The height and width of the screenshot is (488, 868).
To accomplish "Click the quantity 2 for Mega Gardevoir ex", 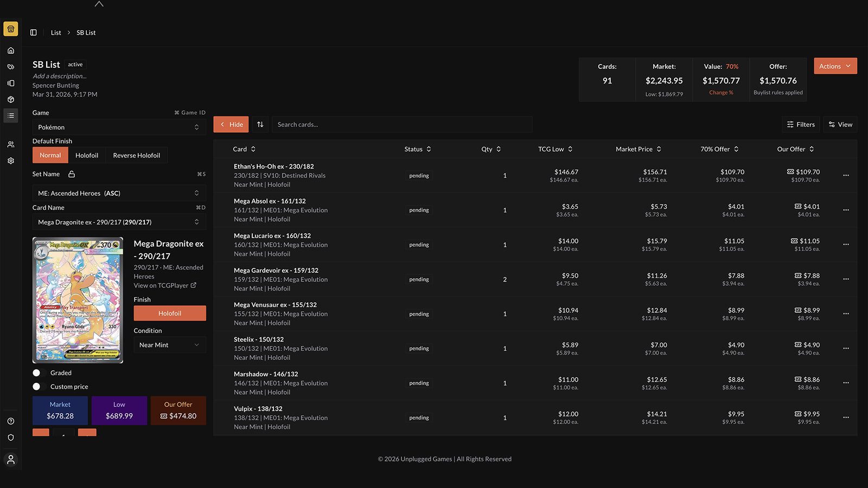I will point(505,279).
